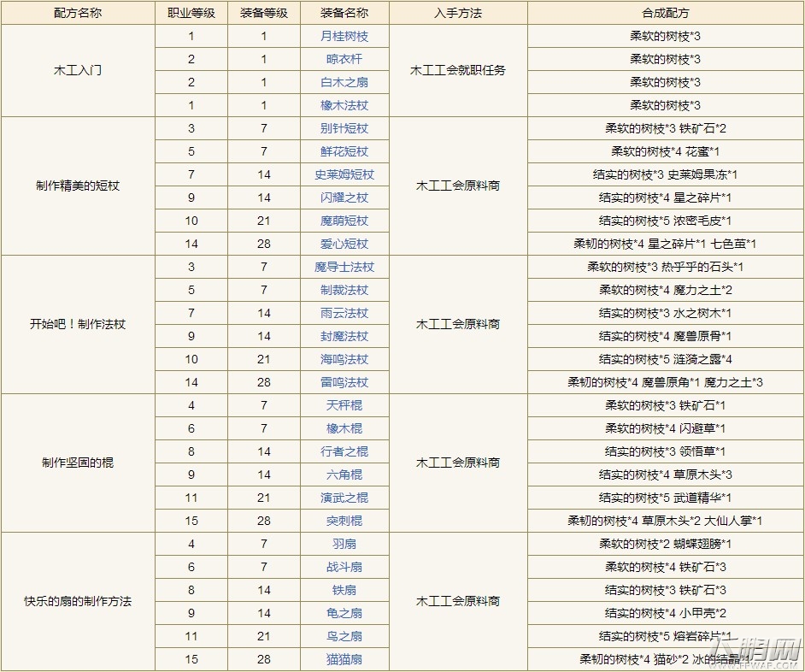Image resolution: width=805 pixels, height=672 pixels.
Task: Click recipe 柔软的树枝*2 蝴蝶翅膀*1
Action: [x=666, y=544]
